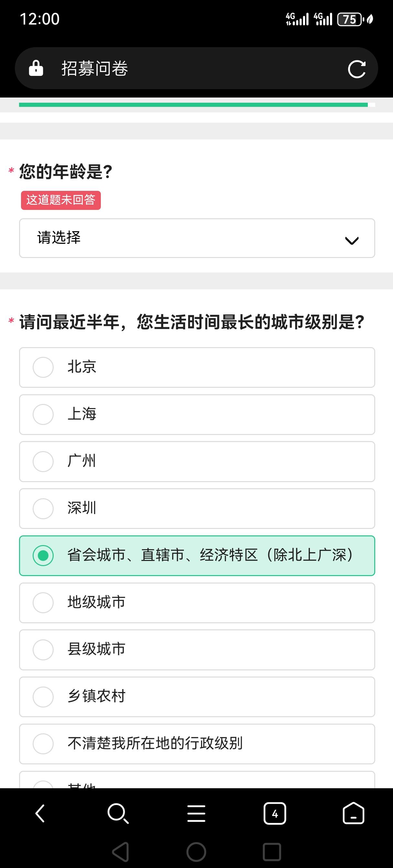Tap the browser back arrow icon

(x=40, y=814)
